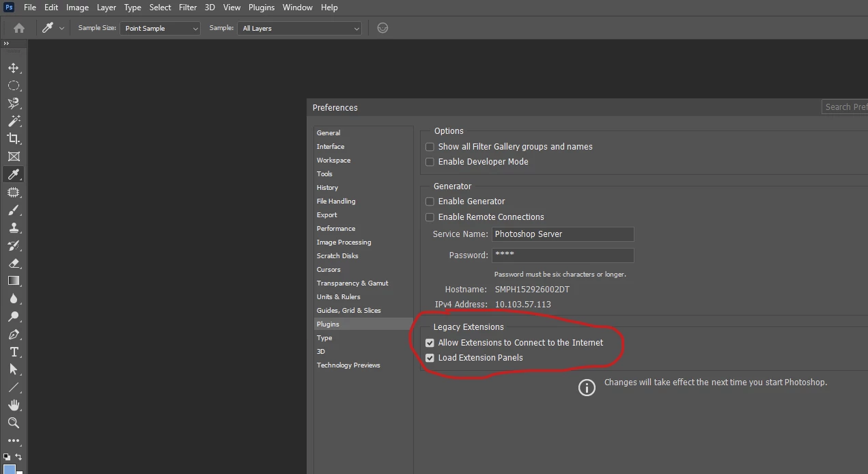Click the Service Name input field

pos(563,234)
